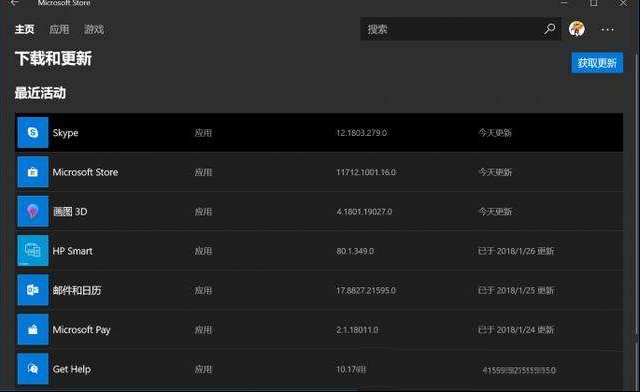Click 今天更新 status in 画图 3D row
Image resolution: width=640 pixels, height=392 pixels.
[495, 212]
